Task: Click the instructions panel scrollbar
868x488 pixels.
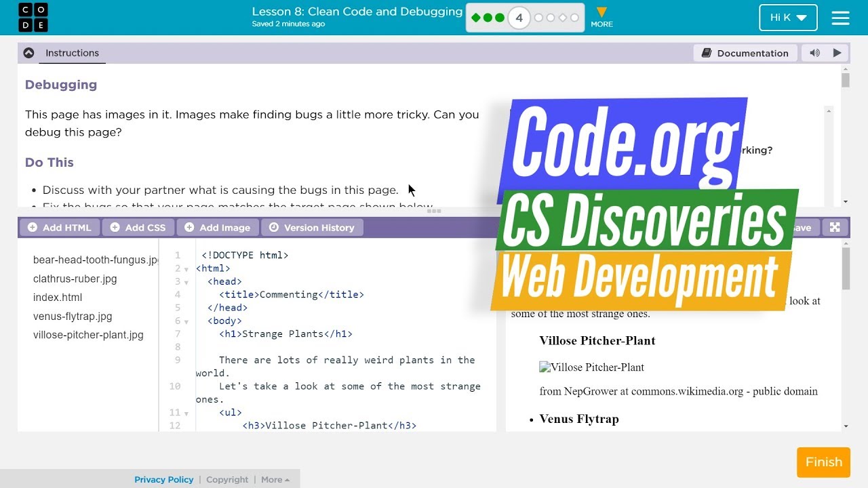Action: coord(845,80)
